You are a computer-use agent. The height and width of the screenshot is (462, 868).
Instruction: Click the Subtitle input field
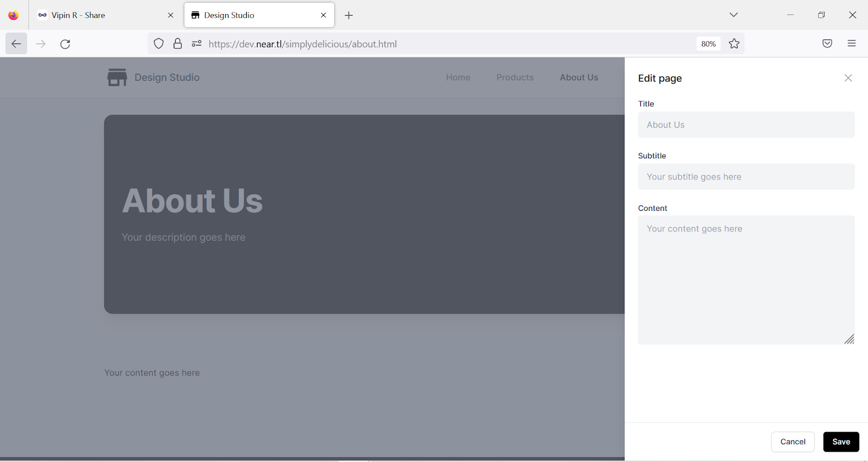746,177
